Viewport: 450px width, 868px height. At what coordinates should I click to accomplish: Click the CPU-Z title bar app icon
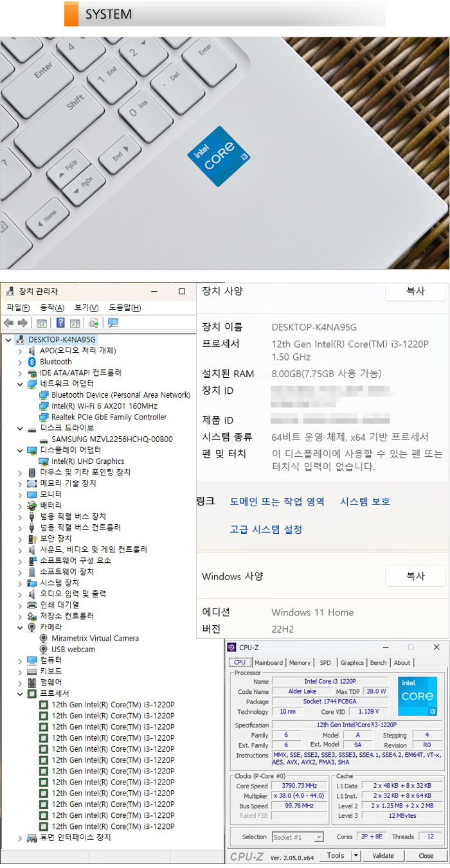coord(233,648)
